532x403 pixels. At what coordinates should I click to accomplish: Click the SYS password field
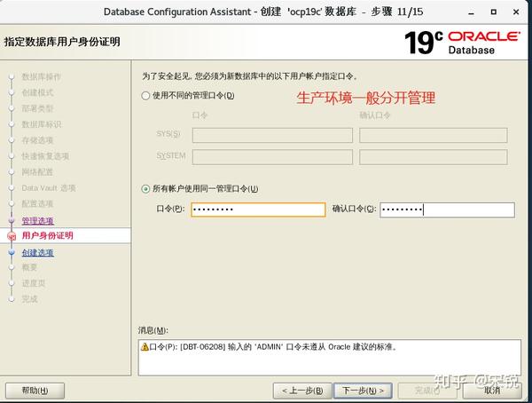(272, 135)
